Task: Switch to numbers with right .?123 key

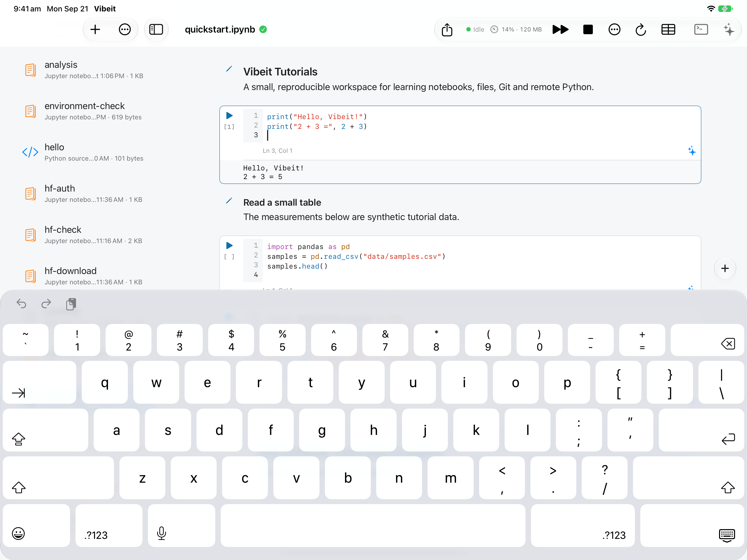Action: pyautogui.click(x=583, y=526)
